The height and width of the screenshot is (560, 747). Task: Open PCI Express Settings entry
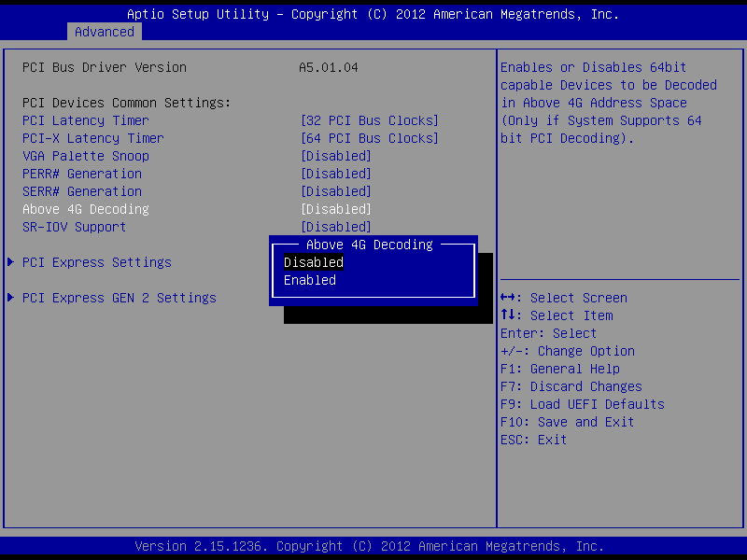coord(97,262)
